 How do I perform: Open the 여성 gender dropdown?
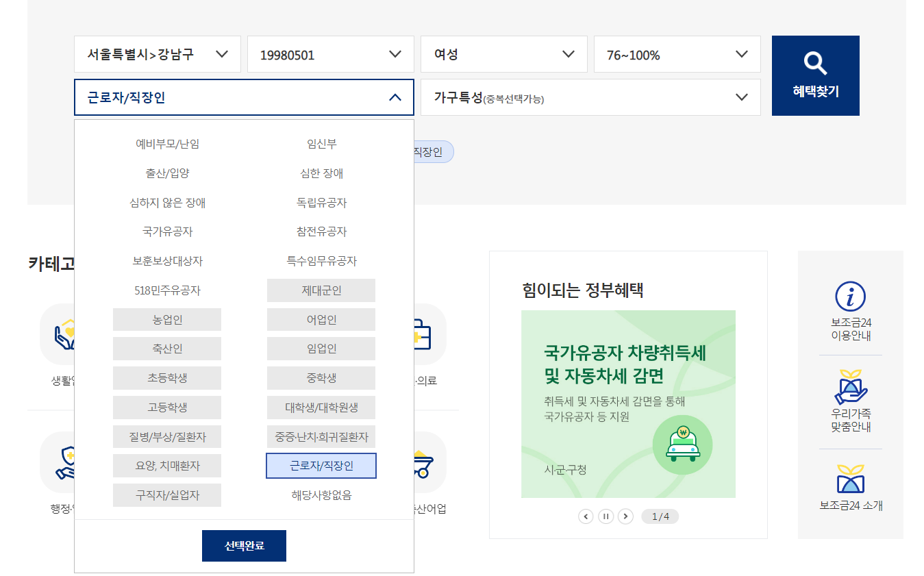click(504, 54)
